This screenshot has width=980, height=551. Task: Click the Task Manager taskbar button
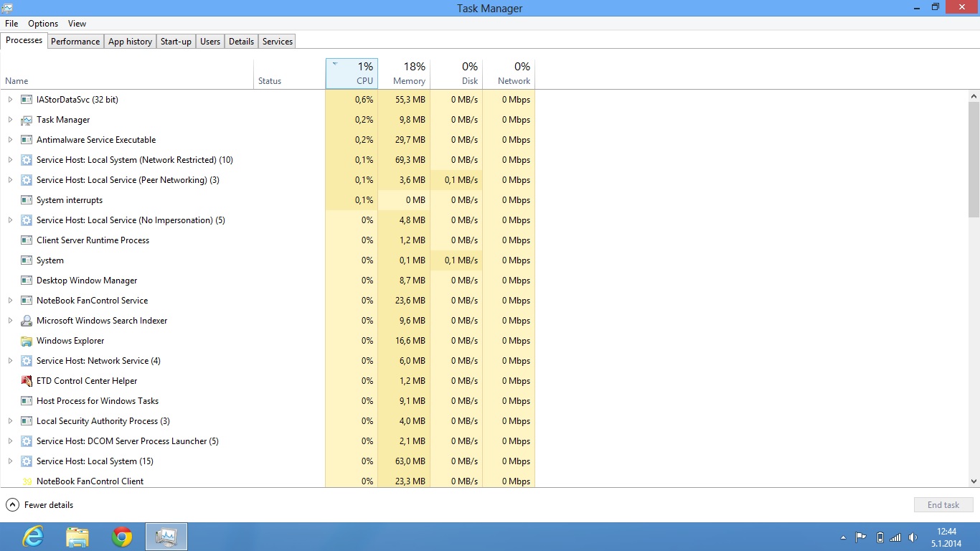(166, 537)
